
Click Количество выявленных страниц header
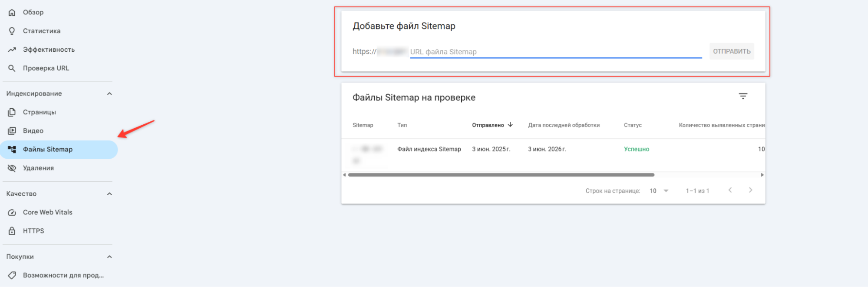(722, 125)
